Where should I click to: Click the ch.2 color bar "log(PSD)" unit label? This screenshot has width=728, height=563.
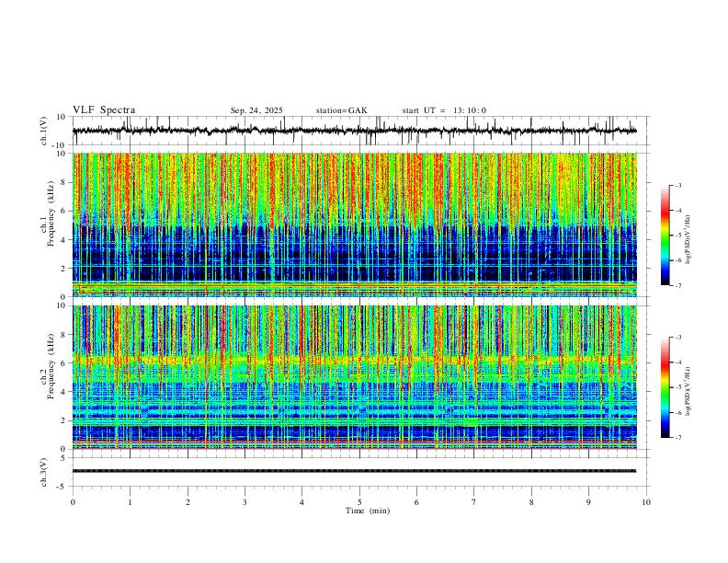tap(688, 392)
